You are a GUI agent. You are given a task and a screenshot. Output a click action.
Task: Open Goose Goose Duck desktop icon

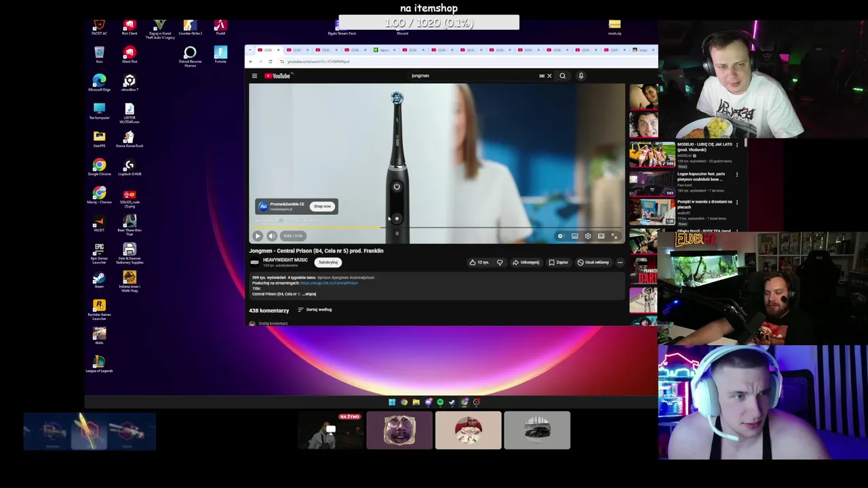[130, 140]
